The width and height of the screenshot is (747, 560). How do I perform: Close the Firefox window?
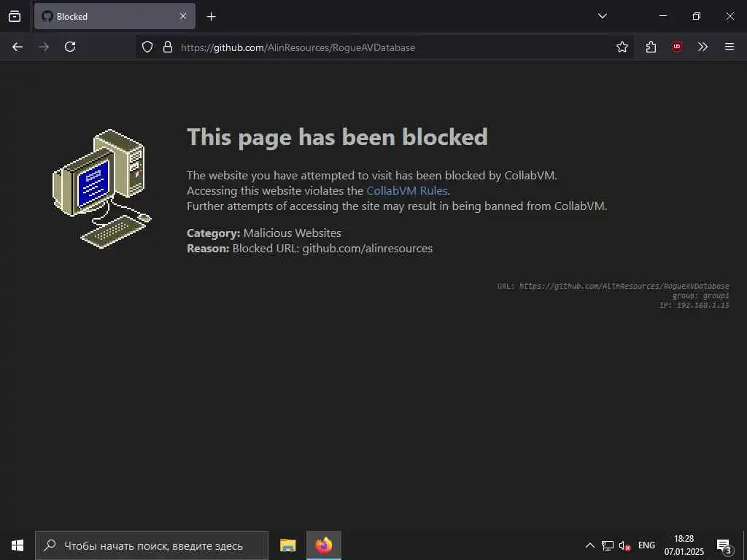(729, 16)
